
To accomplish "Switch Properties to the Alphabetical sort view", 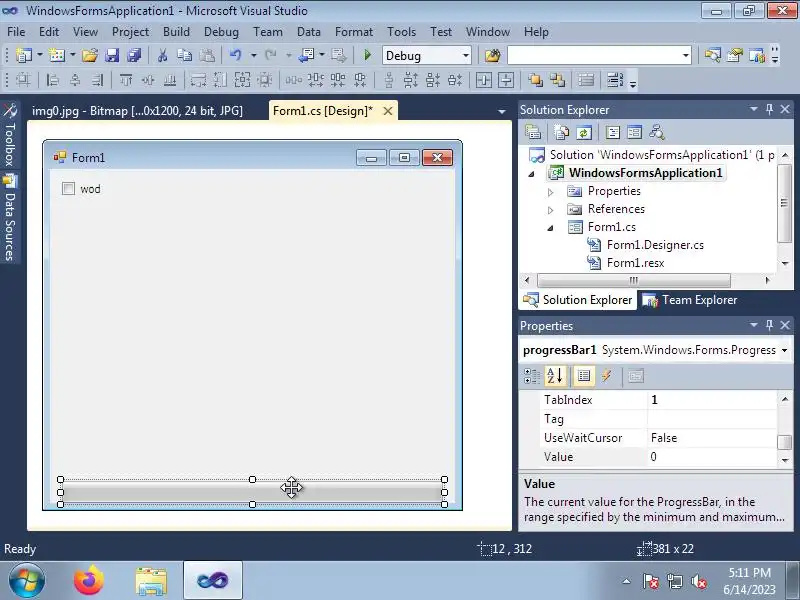I will pos(555,376).
